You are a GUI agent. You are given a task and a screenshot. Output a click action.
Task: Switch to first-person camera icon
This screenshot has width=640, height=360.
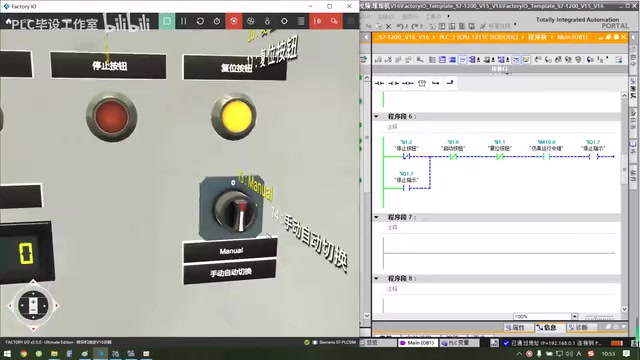[x=267, y=21]
